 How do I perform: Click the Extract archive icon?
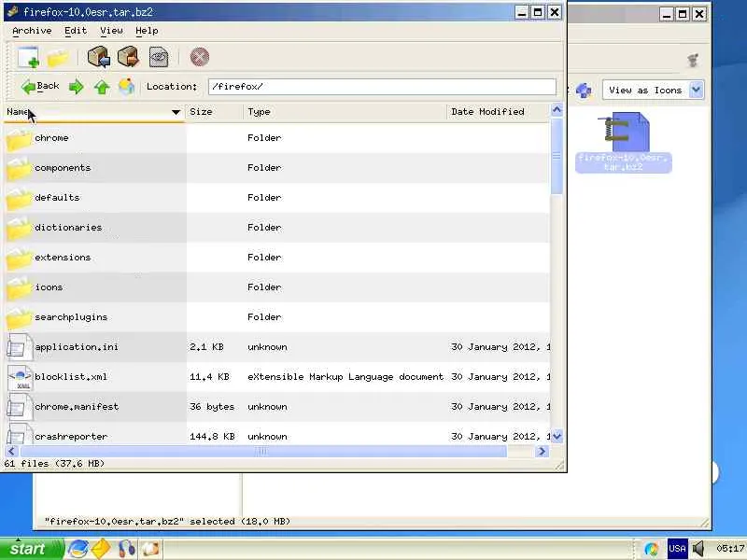[x=128, y=57]
